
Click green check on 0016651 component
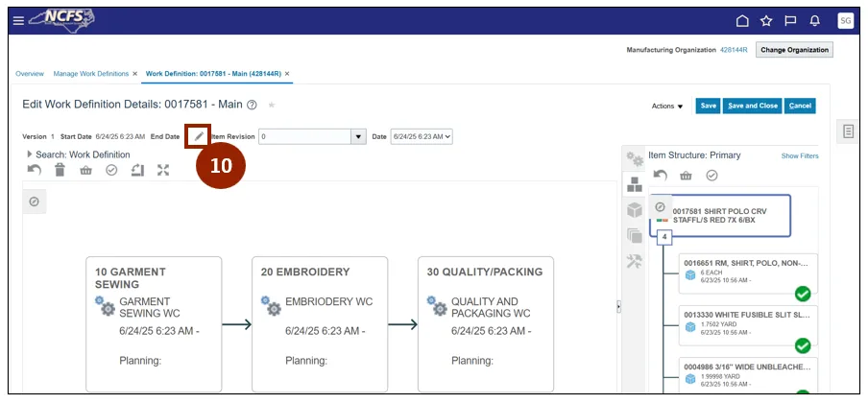803,294
